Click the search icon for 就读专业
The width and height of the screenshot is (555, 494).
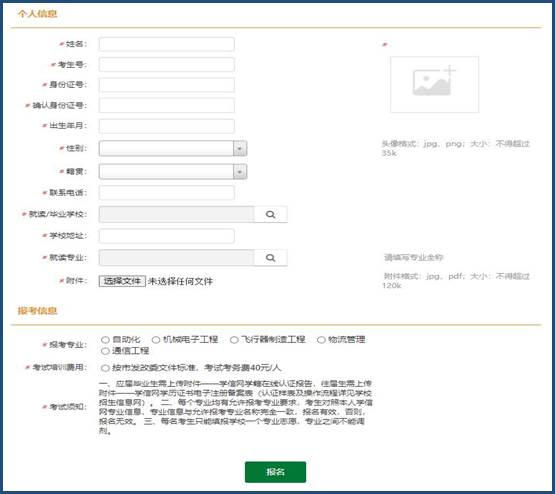270,258
